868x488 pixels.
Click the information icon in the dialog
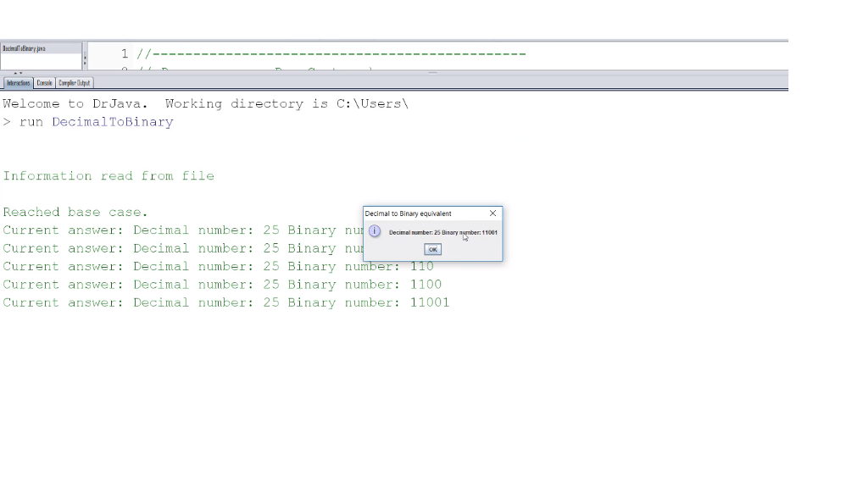[375, 231]
